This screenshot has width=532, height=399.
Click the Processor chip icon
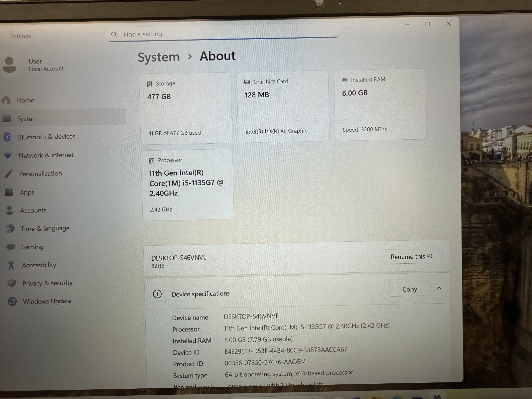pos(152,161)
